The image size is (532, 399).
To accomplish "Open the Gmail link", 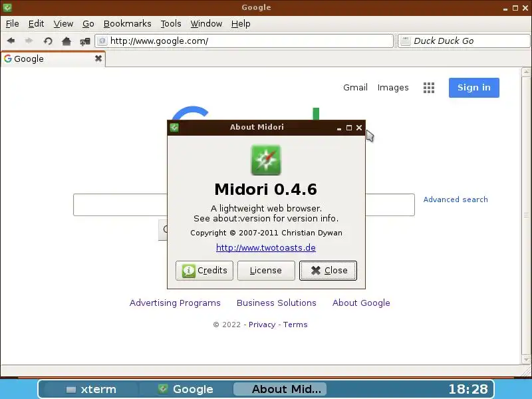I will point(355,88).
